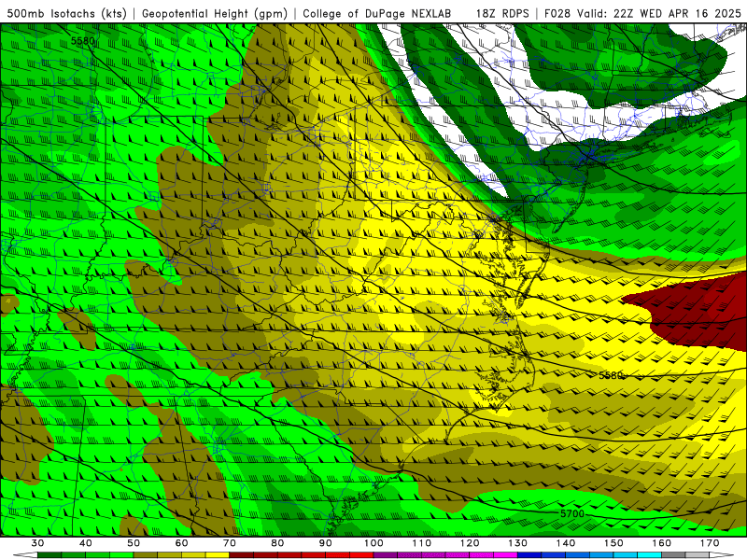747x560 pixels.
Task: Click the 50 value on the color scale
Action: tap(134, 543)
